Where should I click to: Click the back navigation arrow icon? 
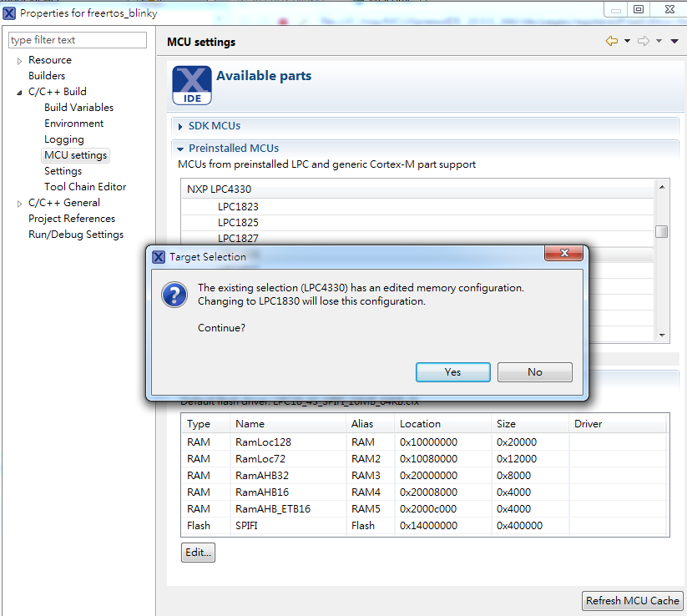[x=612, y=41]
